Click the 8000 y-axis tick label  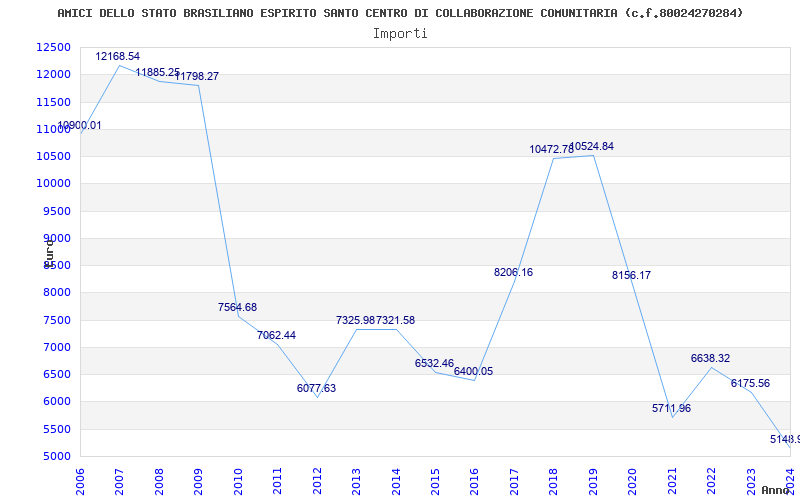pyautogui.click(x=56, y=292)
